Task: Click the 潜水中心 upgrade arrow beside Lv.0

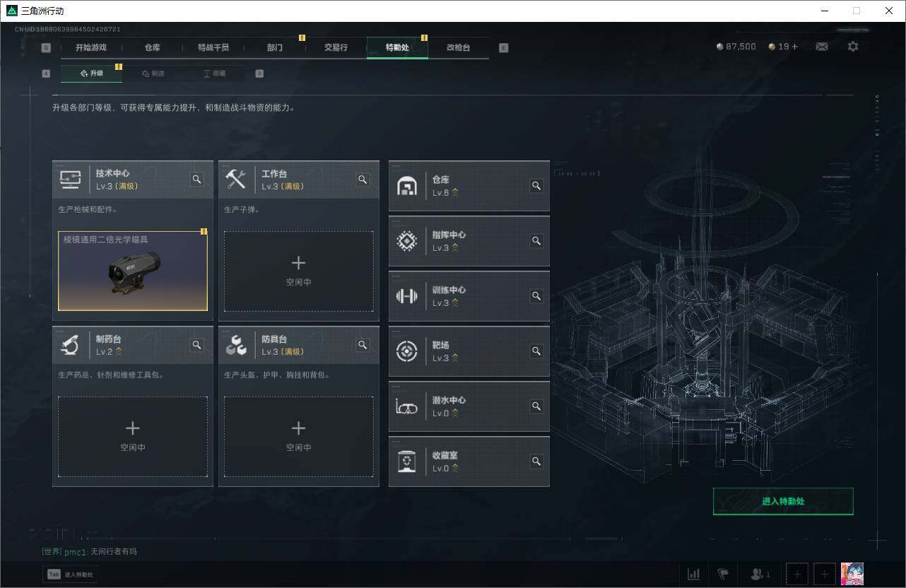Action: point(455,413)
